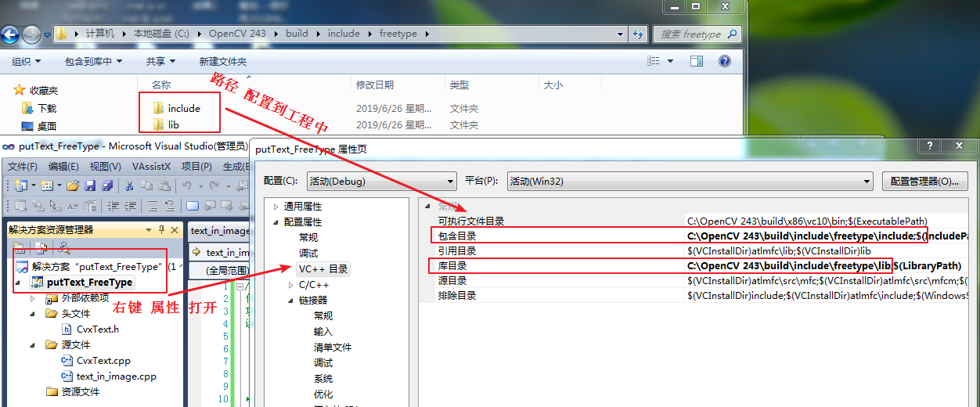Select the 包含目录 property row
Screen dimensions: 980x407
click(699, 236)
